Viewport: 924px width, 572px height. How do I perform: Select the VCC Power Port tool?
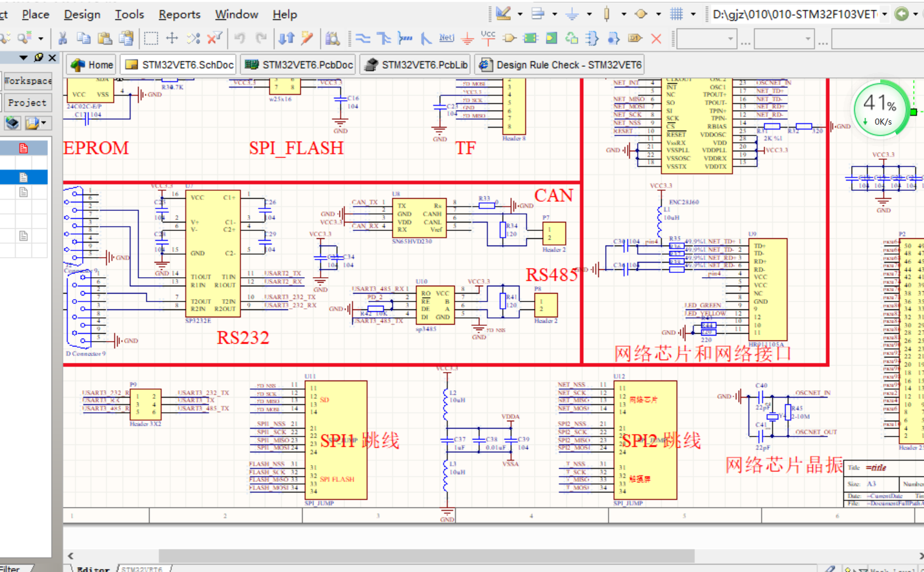coord(488,38)
